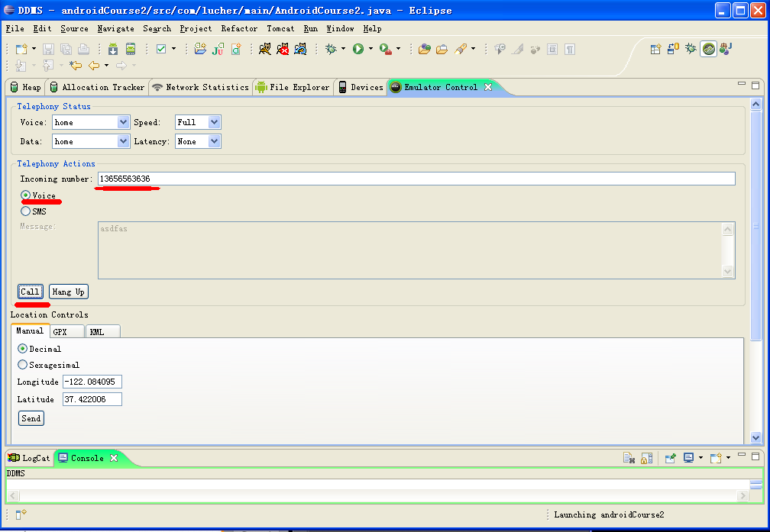Screen dimensions: 770x532
Task: Click the Back navigation arrow icon
Action: click(x=94, y=66)
